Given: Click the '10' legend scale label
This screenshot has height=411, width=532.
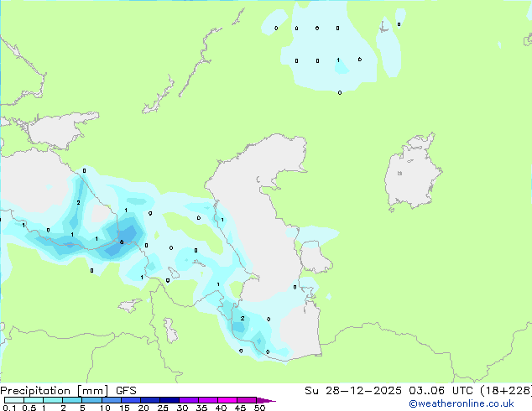Looking at the screenshot, I should [x=105, y=408].
